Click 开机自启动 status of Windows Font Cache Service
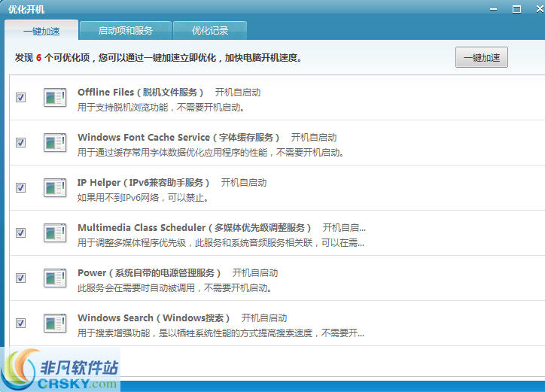Image resolution: width=545 pixels, height=392 pixels. 314,137
